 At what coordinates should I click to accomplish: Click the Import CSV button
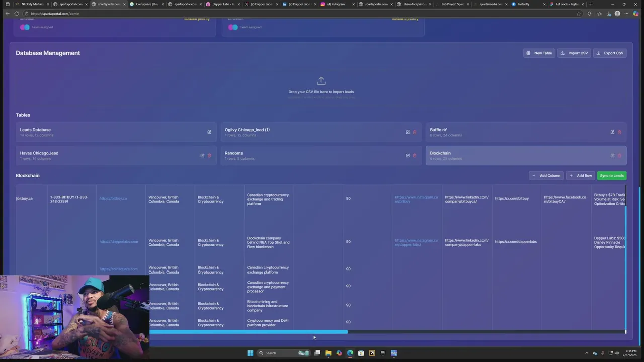click(574, 53)
